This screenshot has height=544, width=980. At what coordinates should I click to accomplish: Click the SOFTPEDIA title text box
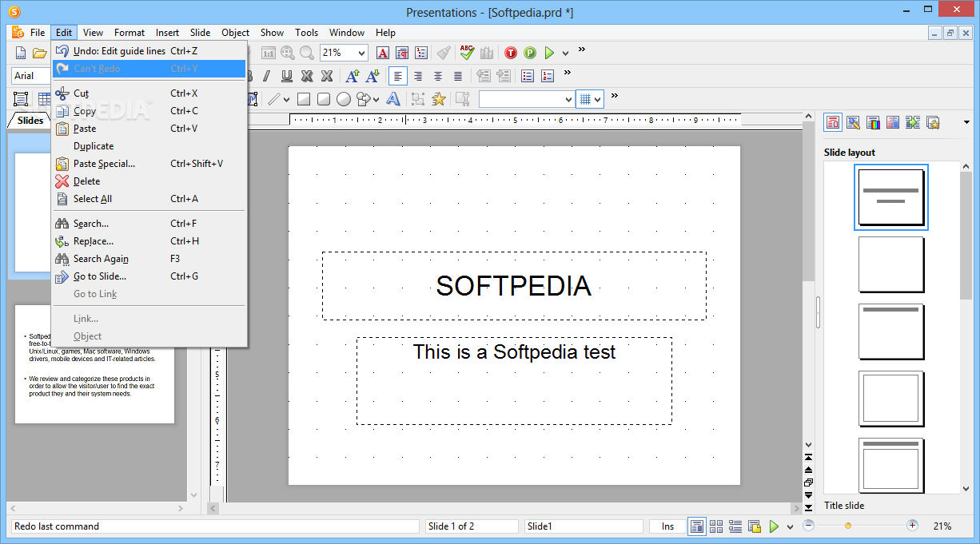point(514,286)
